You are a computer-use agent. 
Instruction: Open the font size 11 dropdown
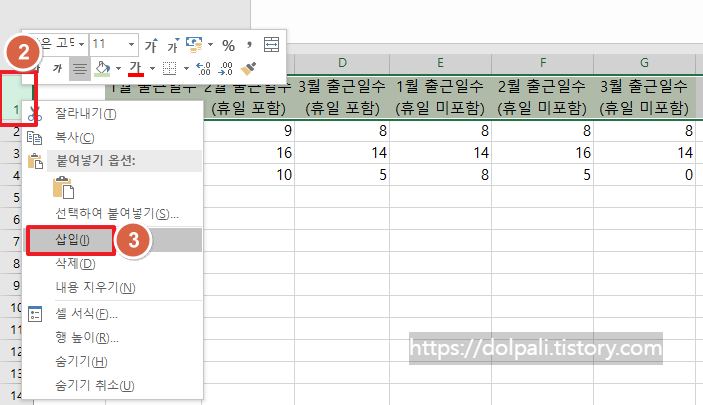131,44
